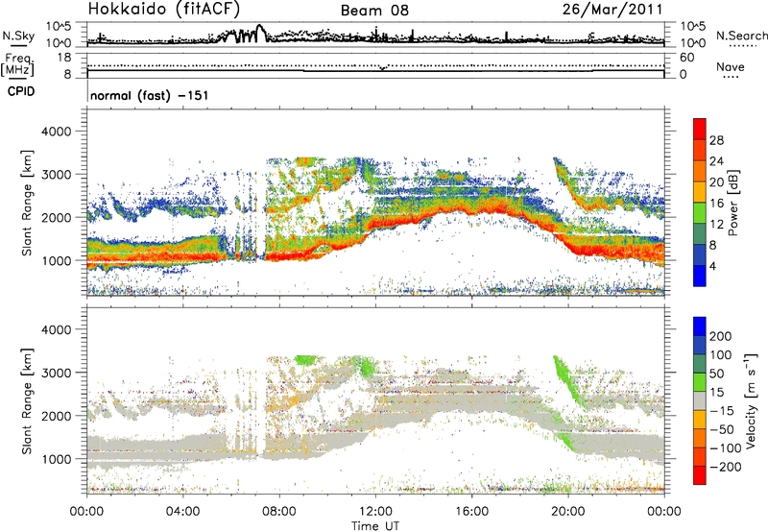Click the '04:00' time axis label

coord(183,512)
